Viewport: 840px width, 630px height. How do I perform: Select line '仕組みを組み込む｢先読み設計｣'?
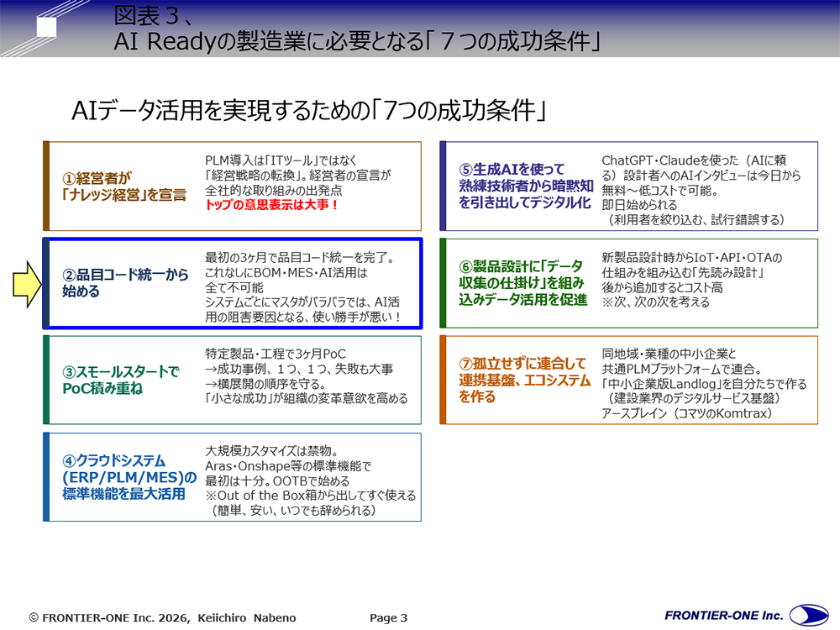[682, 272]
